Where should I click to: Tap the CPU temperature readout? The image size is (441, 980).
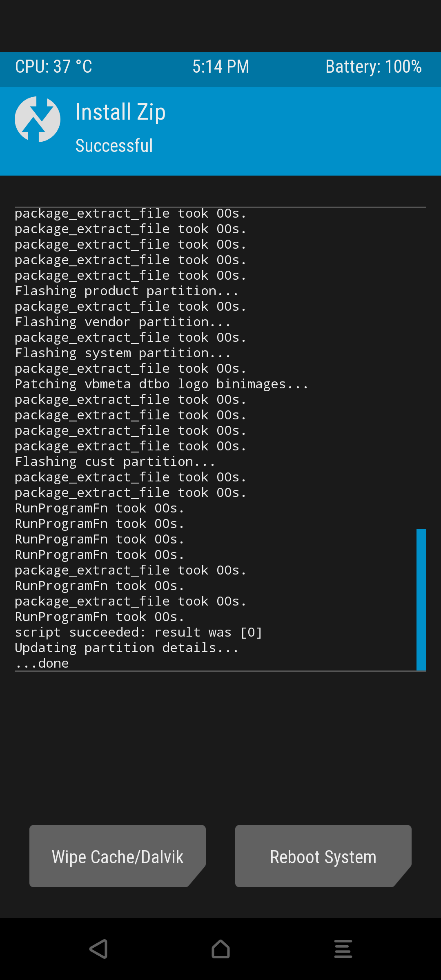click(53, 67)
